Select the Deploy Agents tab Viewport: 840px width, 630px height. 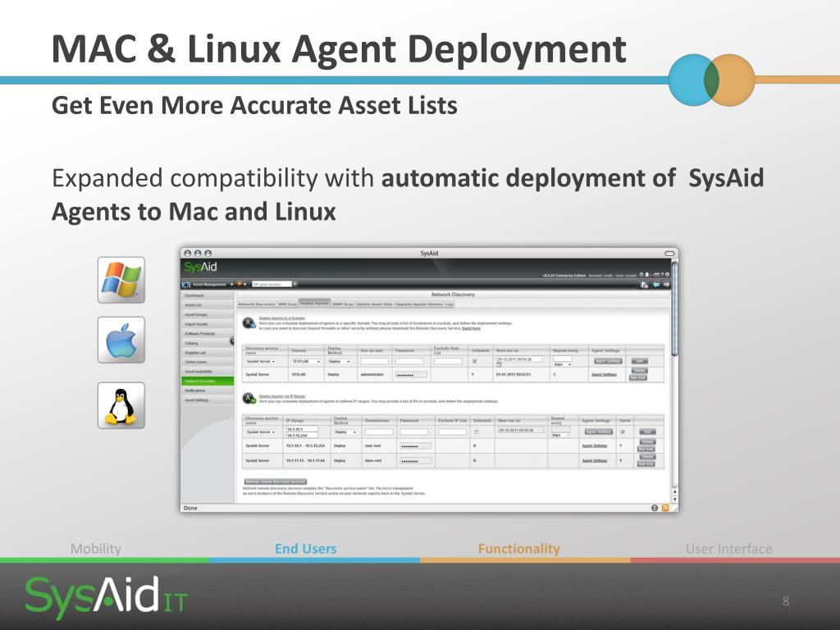tap(314, 304)
